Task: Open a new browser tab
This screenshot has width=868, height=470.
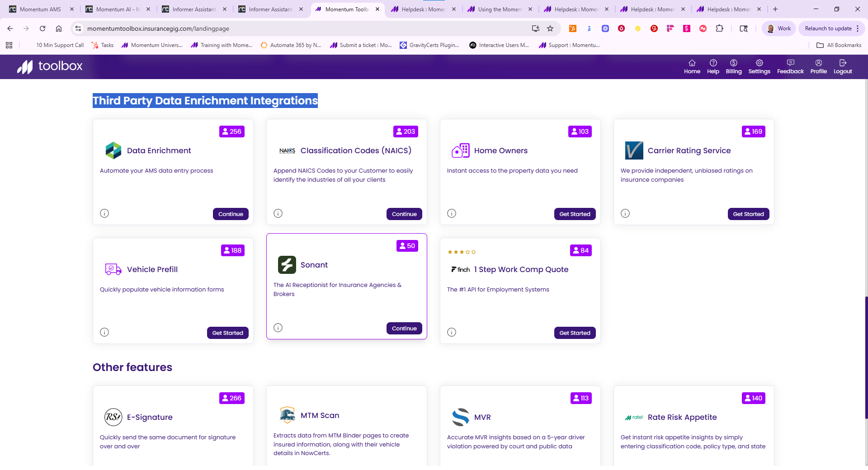Action: click(x=775, y=9)
